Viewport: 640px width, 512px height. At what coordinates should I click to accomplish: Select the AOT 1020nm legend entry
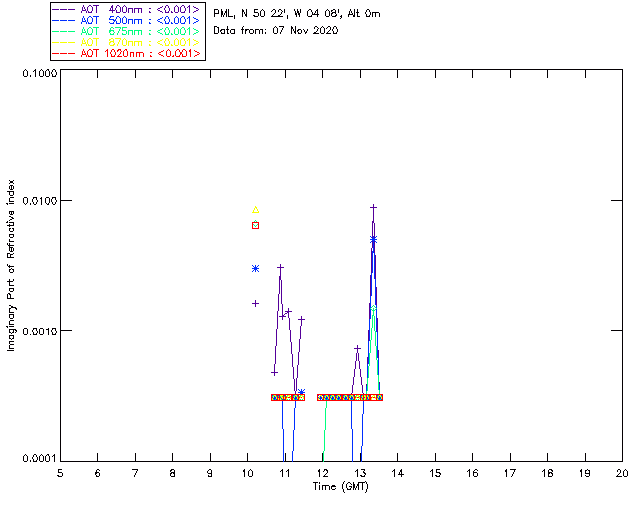pos(127,53)
